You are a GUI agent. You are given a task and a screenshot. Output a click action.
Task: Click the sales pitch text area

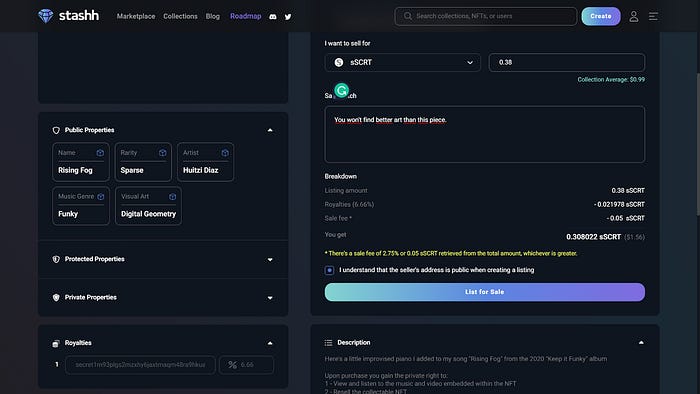point(485,134)
